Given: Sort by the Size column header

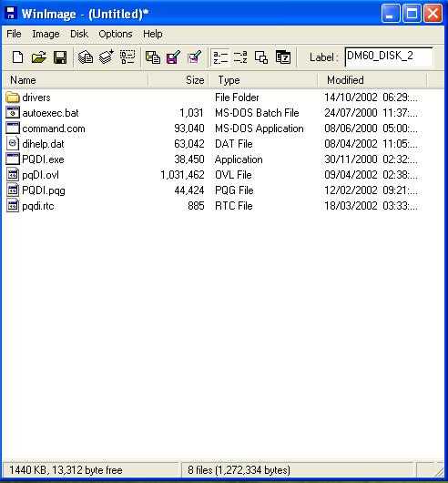Looking at the screenshot, I should pos(178,80).
